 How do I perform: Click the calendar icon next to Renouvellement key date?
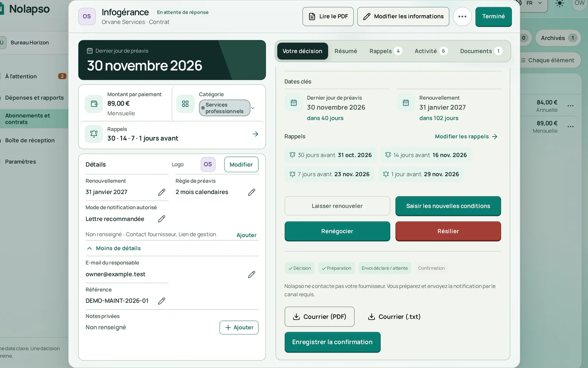(406, 103)
